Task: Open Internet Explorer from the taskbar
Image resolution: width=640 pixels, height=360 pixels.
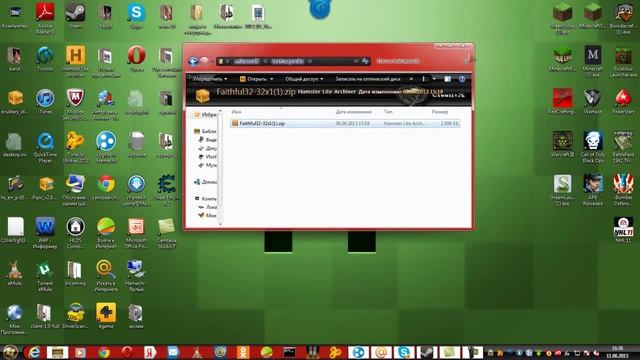Action: [33, 352]
